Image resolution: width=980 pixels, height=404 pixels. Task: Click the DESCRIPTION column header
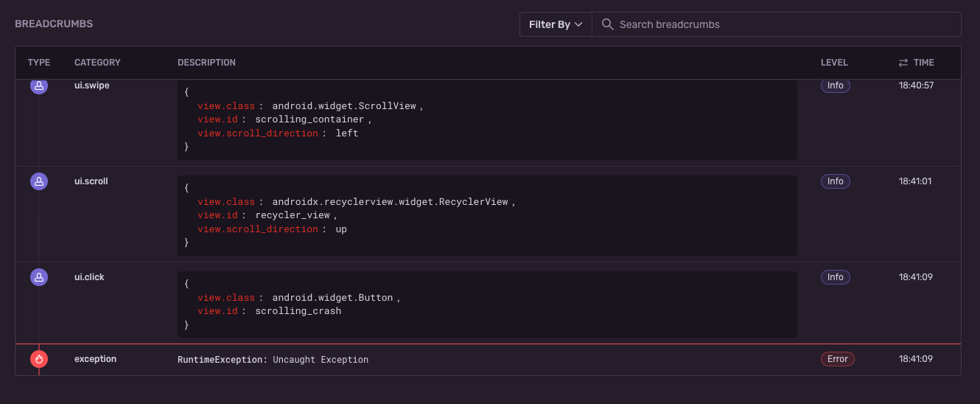(x=206, y=63)
